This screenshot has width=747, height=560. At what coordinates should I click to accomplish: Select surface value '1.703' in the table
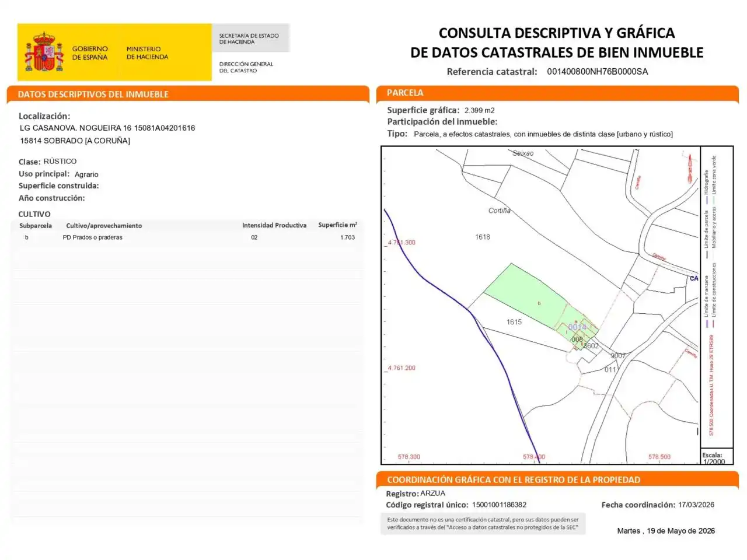348,237
